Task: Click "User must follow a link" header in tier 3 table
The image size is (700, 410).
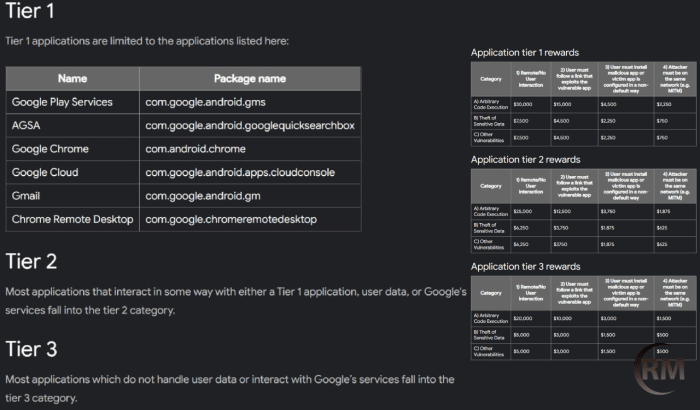Action: (x=575, y=293)
